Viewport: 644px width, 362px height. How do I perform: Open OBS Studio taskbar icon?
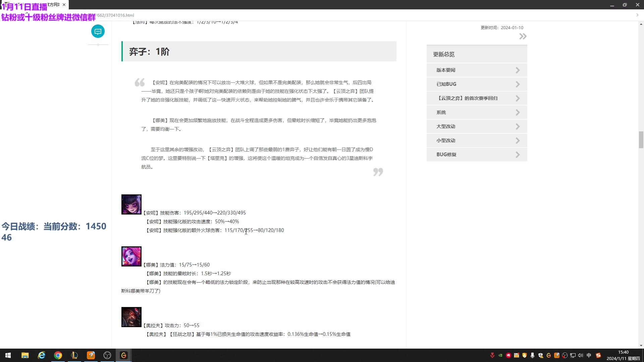coord(107,355)
